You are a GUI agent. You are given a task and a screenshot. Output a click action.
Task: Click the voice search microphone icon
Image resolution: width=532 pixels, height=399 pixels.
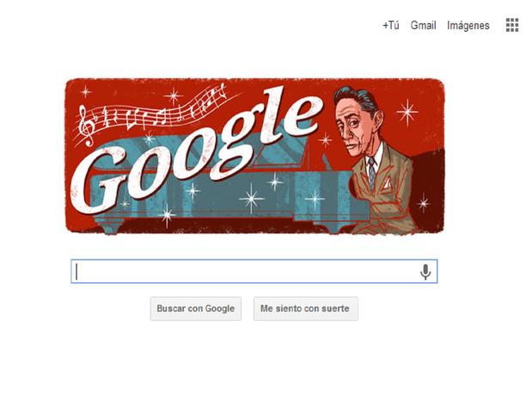(x=425, y=272)
